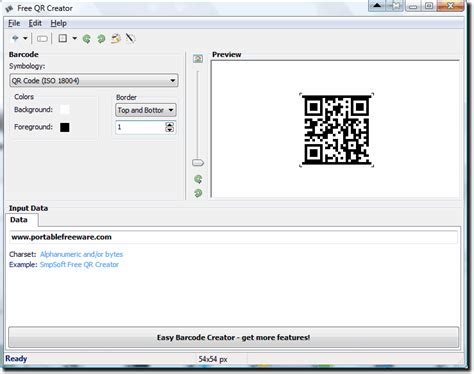Open the Symbology QR Code dropdown
The width and height of the screenshot is (474, 374).
[94, 81]
